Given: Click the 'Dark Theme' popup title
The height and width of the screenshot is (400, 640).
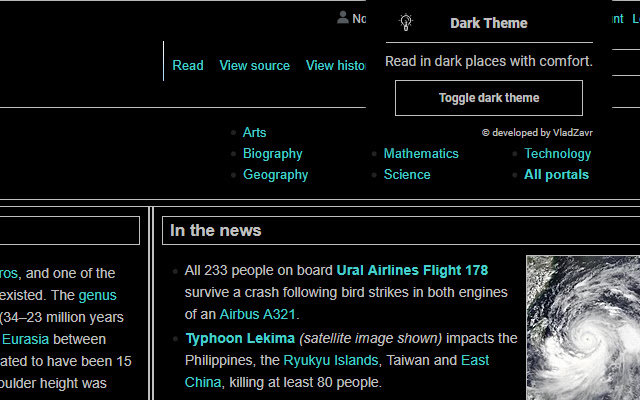Looking at the screenshot, I should (489, 23).
